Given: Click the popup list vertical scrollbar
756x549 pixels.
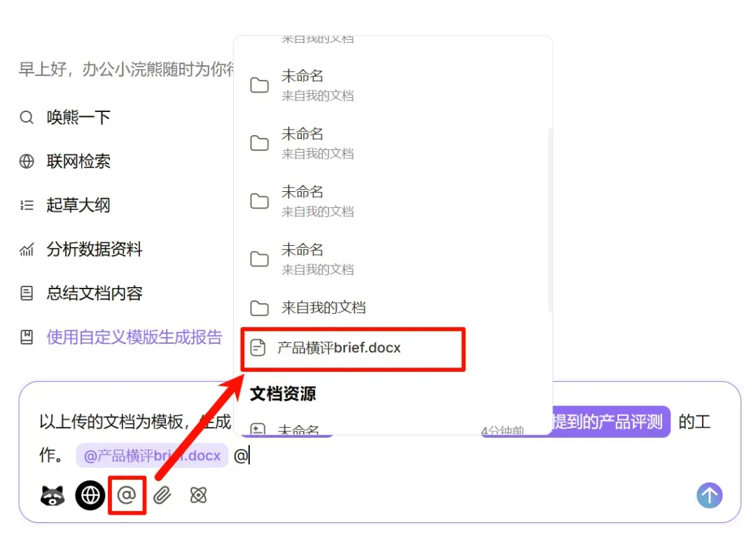Looking at the screenshot, I should click(x=550, y=219).
